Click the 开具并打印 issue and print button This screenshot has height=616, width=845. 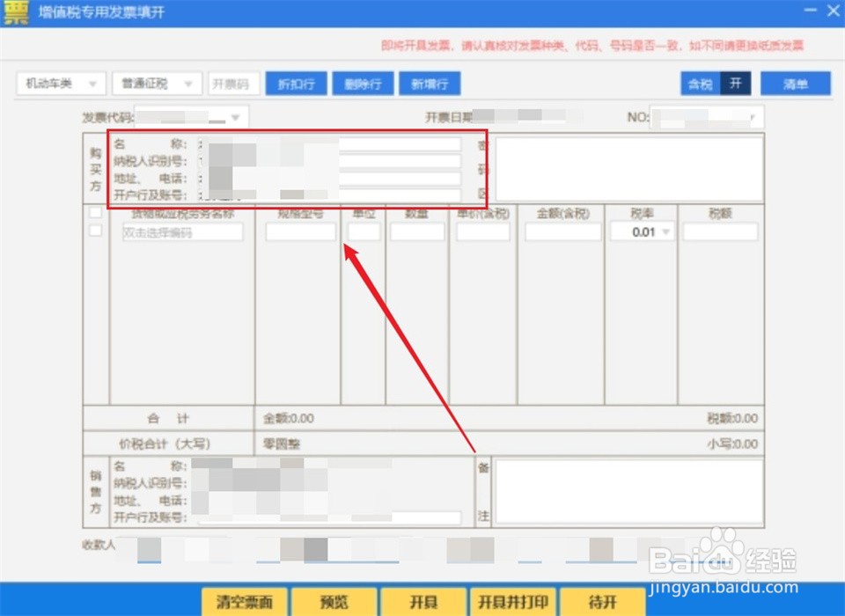(514, 602)
